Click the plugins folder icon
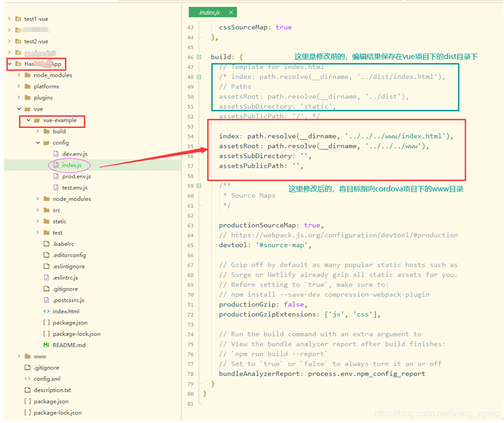The height and width of the screenshot is (423, 504). point(28,97)
